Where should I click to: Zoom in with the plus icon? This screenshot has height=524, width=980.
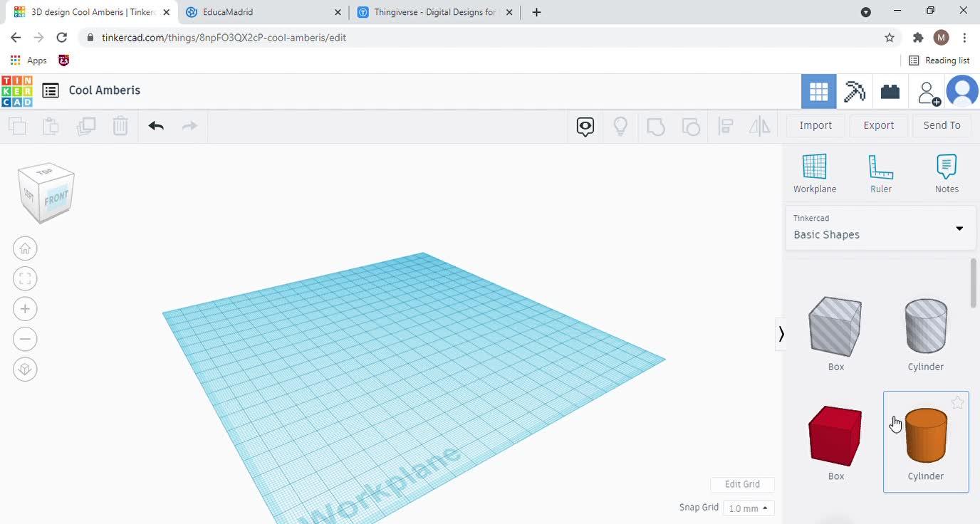pyautogui.click(x=25, y=309)
